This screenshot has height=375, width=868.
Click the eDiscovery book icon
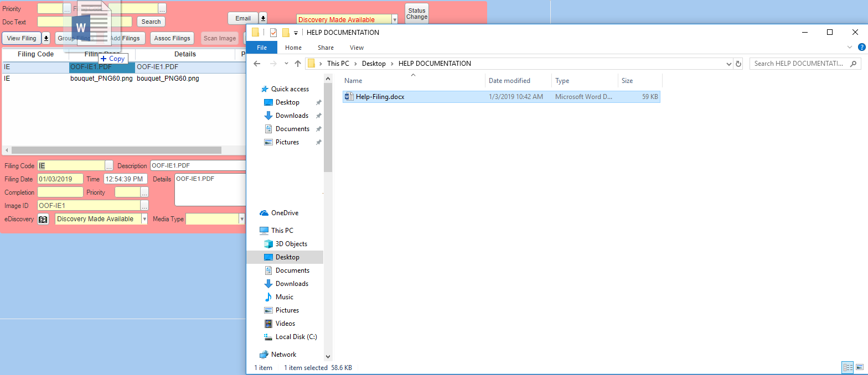43,219
